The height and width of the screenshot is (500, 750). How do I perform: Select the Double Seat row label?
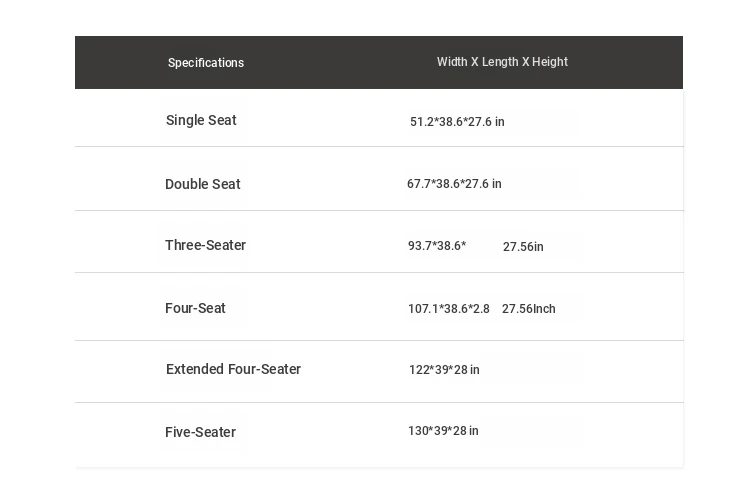coord(203,184)
